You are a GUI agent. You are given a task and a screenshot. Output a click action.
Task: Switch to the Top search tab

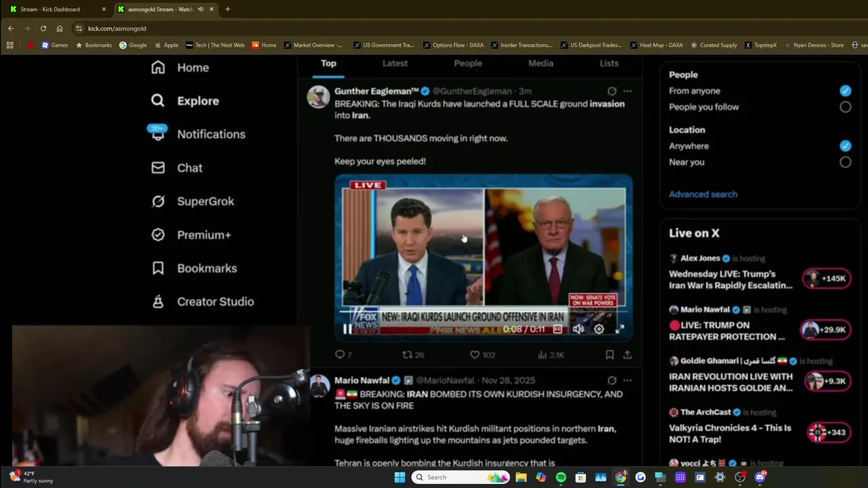(328, 63)
